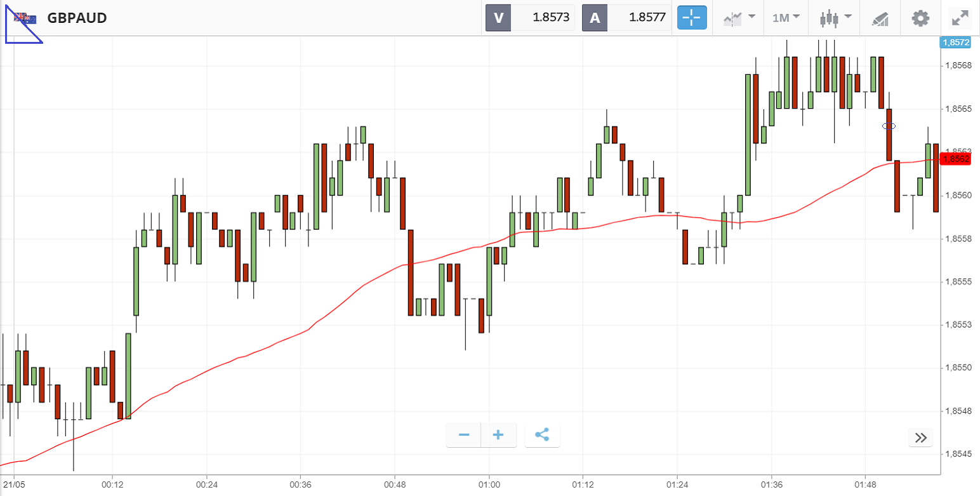The height and width of the screenshot is (496, 980).
Task: Click the blue 1,8572 current price tag
Action: point(956,43)
